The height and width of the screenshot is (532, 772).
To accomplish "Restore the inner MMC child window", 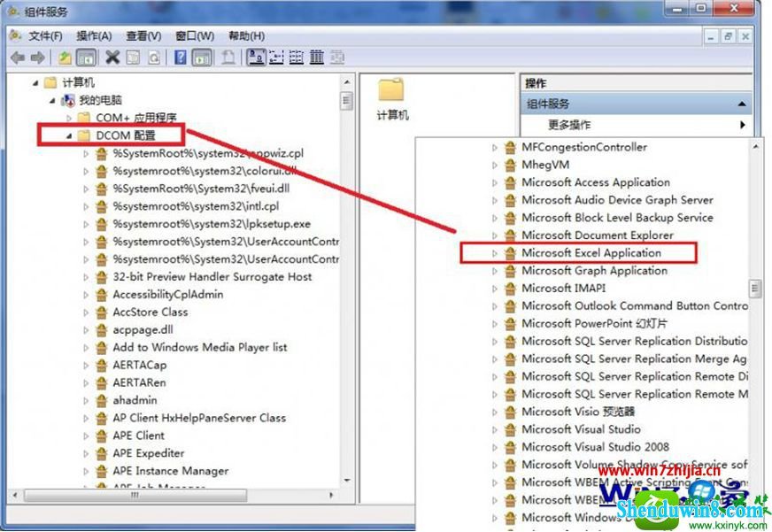I will (x=729, y=36).
